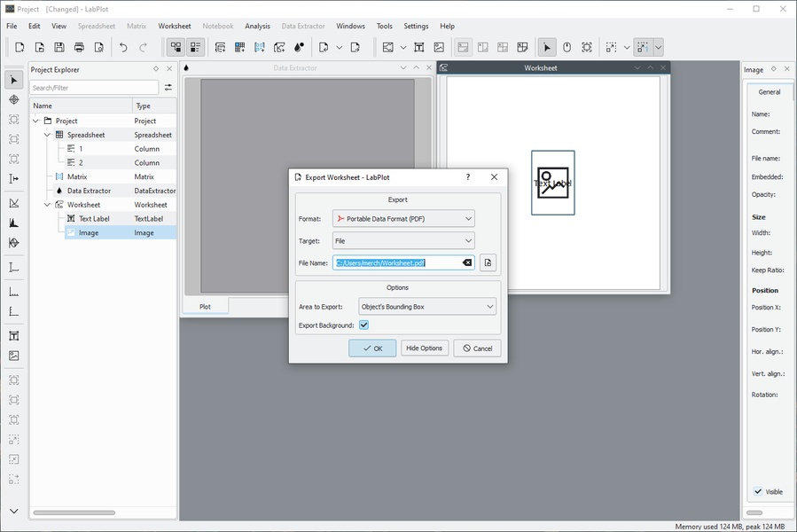
Task: Open the Tools menu
Action: [x=384, y=26]
